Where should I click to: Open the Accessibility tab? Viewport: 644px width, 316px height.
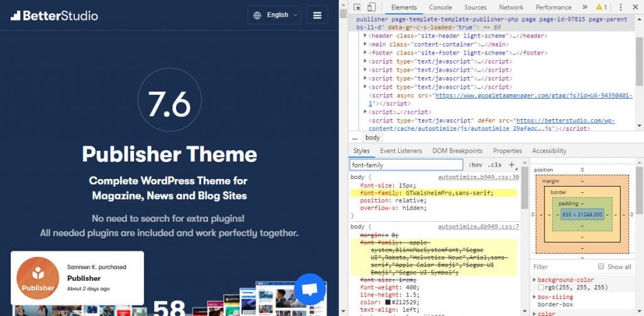pyautogui.click(x=549, y=151)
